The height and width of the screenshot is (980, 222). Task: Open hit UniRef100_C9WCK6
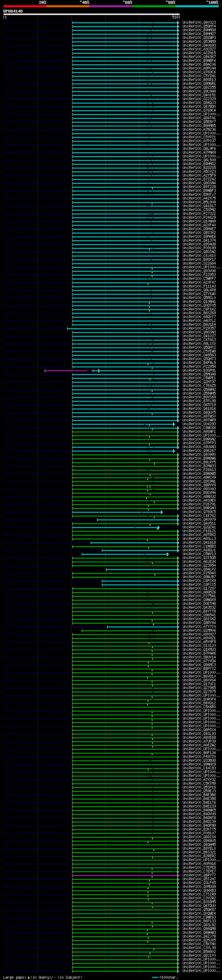pyautogui.click(x=199, y=428)
